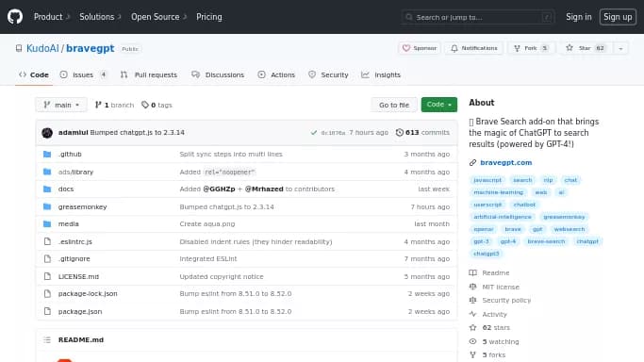Screen dimensions: 644x362
Task: Open the green Code dropdown
Action: (439, 105)
